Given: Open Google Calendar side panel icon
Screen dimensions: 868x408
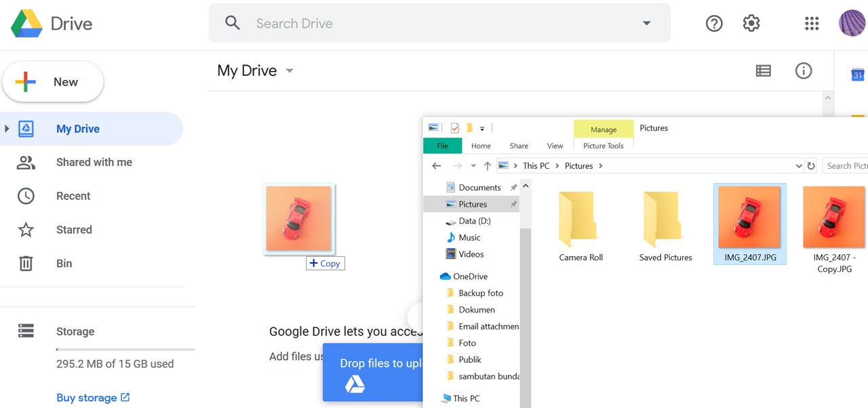Looking at the screenshot, I should (857, 75).
